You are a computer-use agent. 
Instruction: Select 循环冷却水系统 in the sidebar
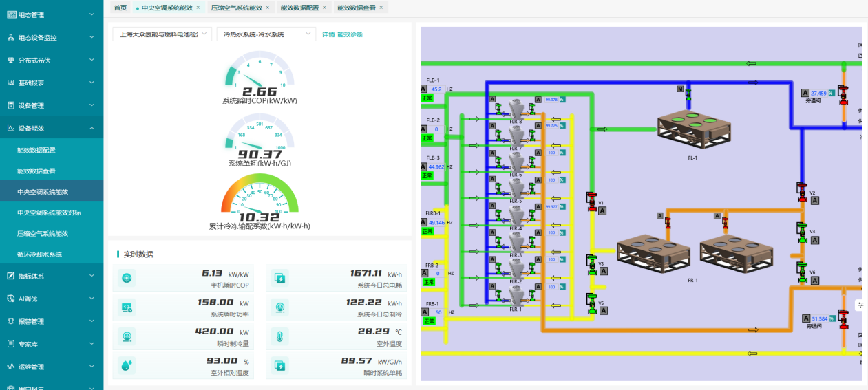point(40,254)
